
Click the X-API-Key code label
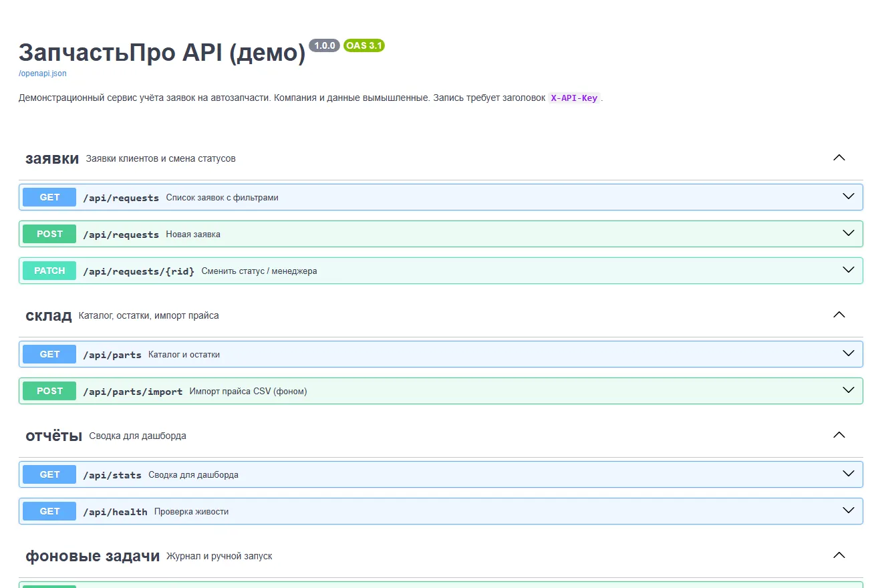[x=575, y=98]
